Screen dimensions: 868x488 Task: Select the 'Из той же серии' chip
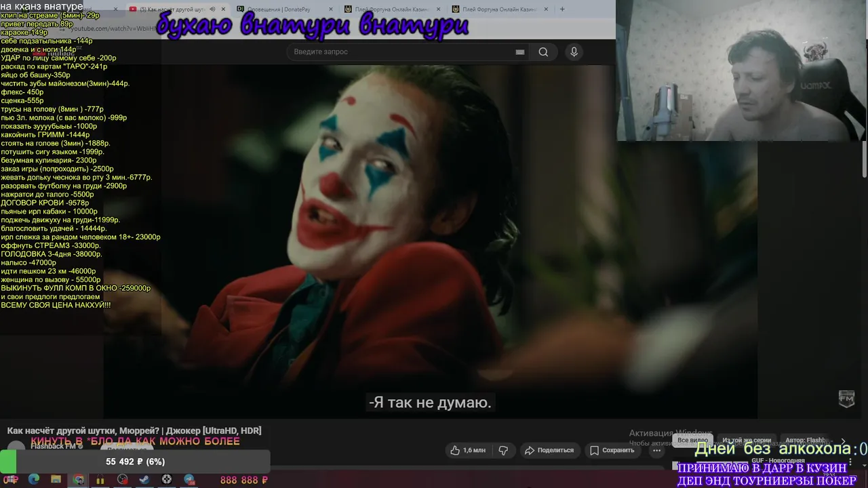click(747, 441)
